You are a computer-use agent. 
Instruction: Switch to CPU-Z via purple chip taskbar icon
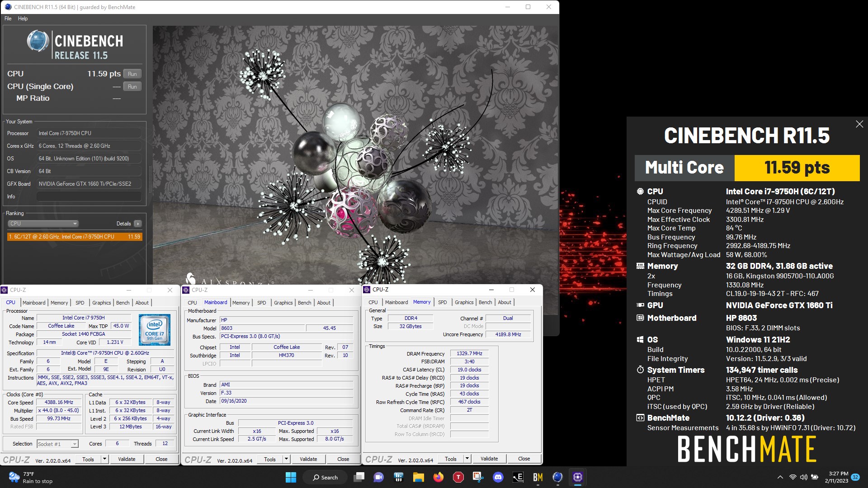[577, 477]
